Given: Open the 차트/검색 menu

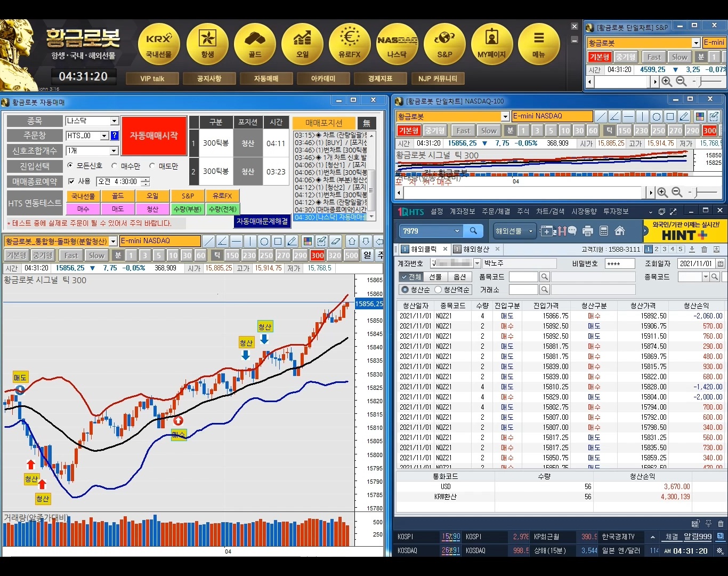Looking at the screenshot, I should [551, 212].
